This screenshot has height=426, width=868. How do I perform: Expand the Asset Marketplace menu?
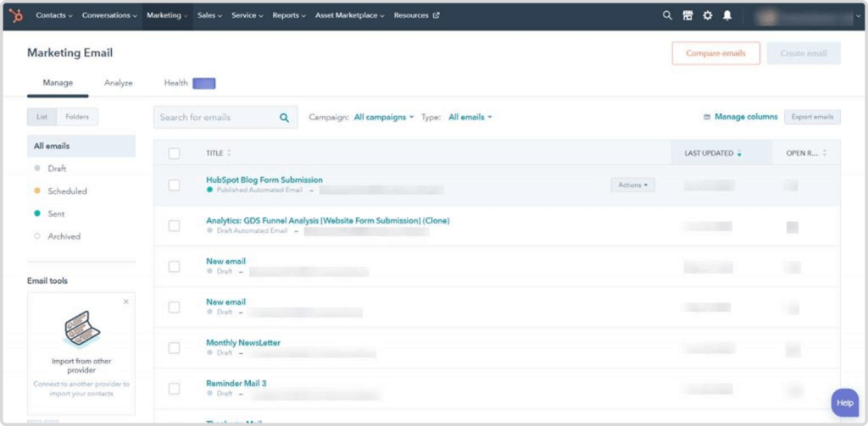pos(350,15)
